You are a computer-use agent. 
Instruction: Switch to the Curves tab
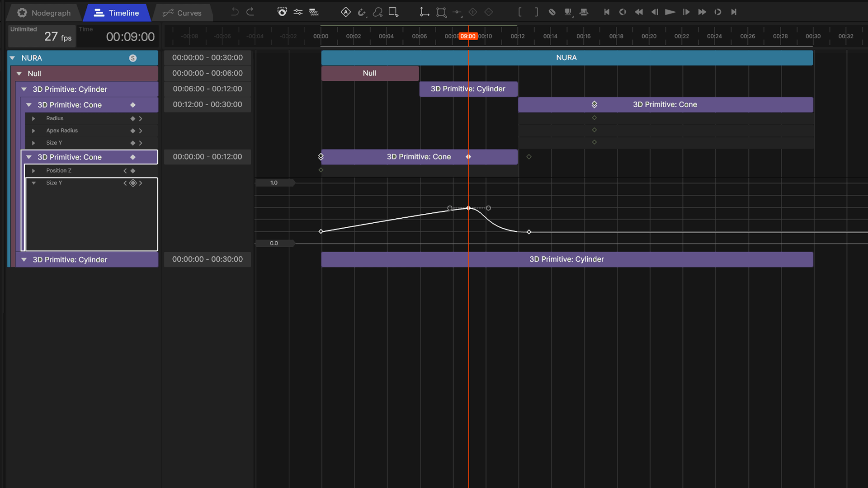pyautogui.click(x=183, y=13)
